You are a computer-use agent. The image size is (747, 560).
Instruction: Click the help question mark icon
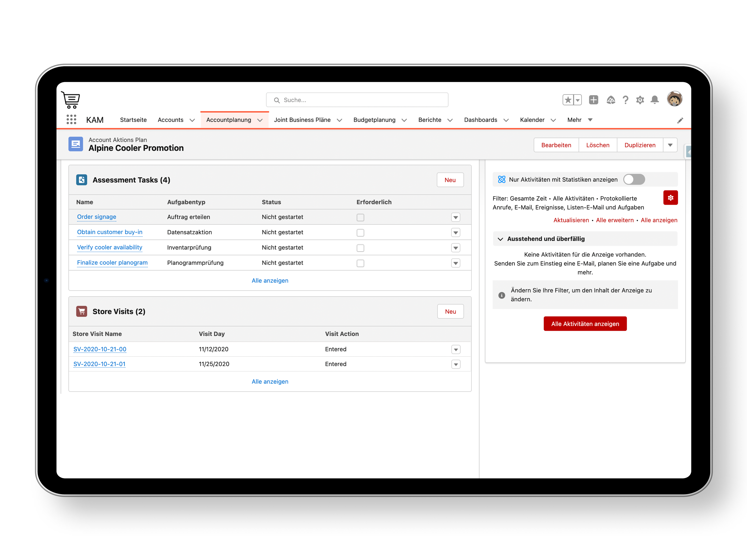[625, 100]
